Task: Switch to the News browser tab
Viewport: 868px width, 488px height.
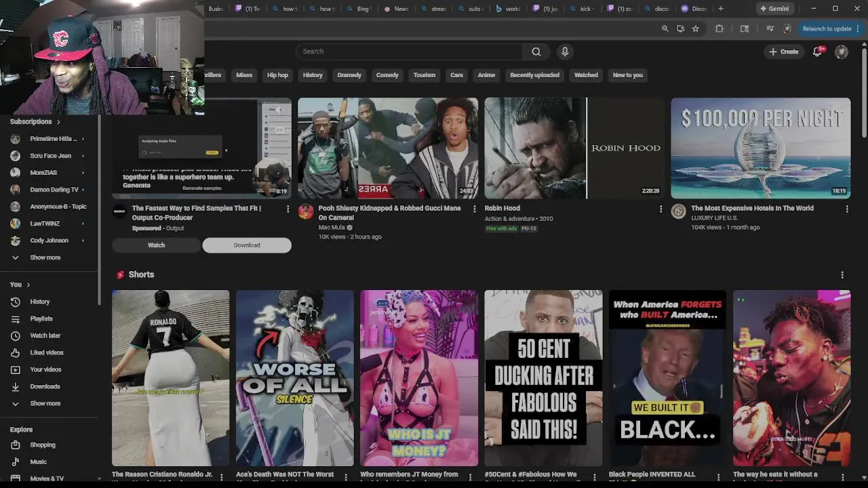Action: coord(397,9)
